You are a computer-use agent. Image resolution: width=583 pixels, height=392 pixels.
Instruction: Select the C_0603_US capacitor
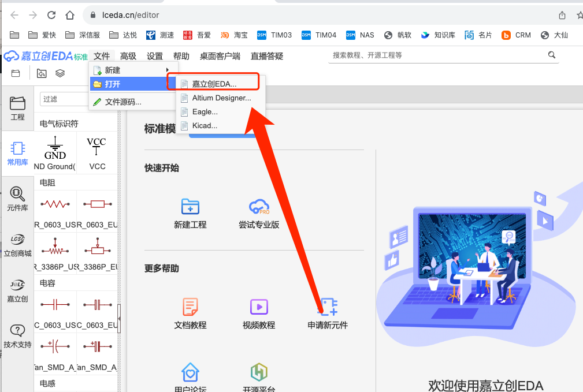[x=55, y=312]
